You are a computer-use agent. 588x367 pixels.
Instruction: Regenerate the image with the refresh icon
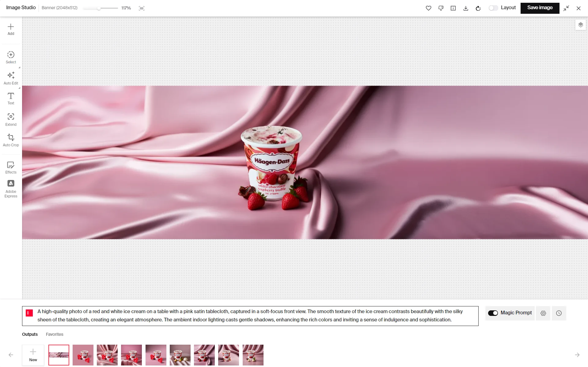point(478,8)
